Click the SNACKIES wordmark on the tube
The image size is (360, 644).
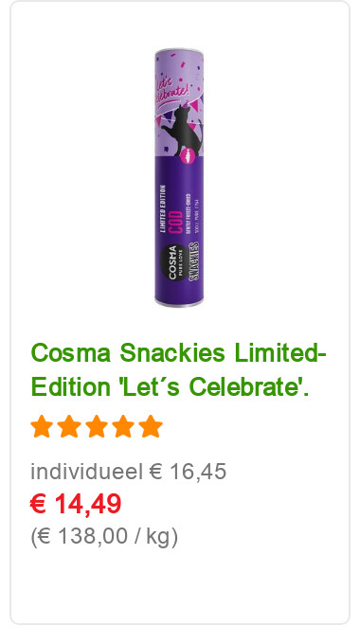(193, 261)
